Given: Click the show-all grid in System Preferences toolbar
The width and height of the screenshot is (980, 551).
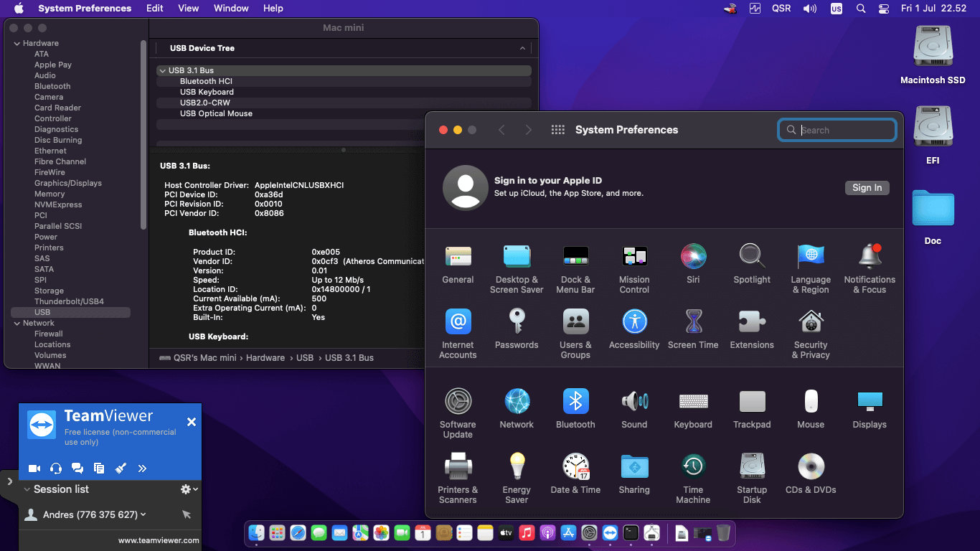Looking at the screenshot, I should point(557,130).
